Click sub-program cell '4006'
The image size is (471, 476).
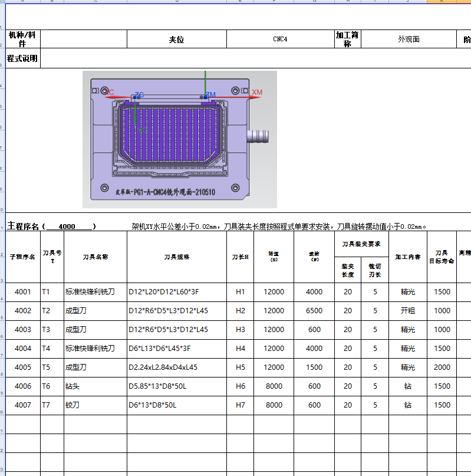(23, 386)
